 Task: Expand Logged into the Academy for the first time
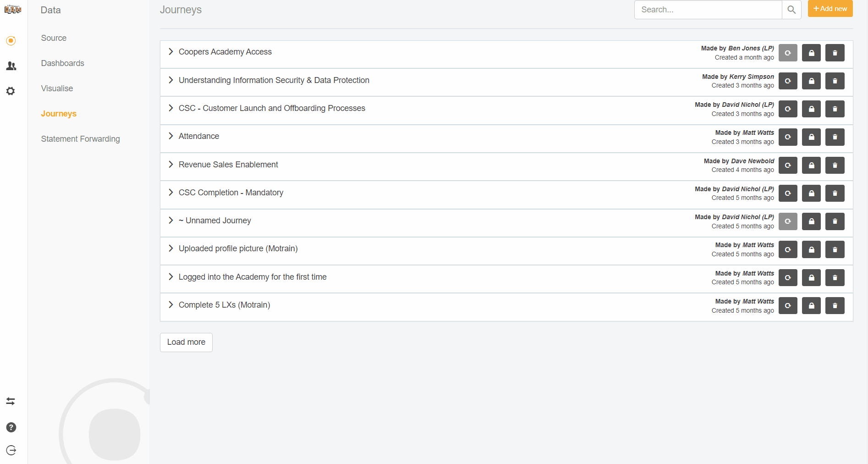point(171,277)
